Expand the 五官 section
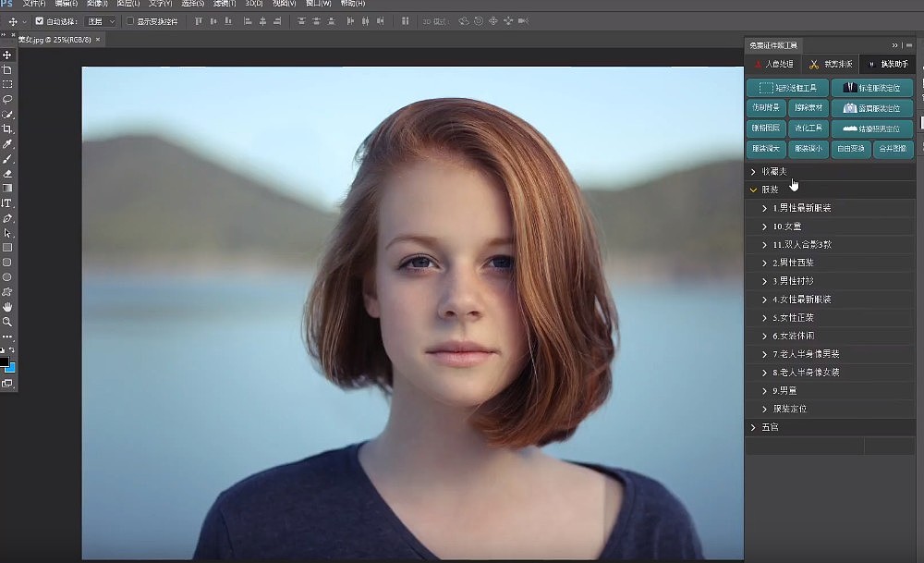 pos(753,427)
